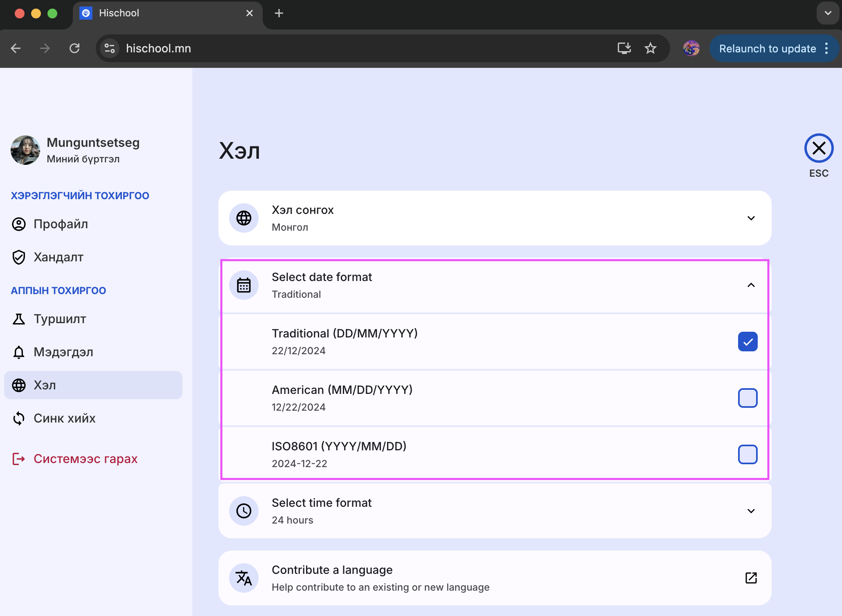Open the Синк хийх sync section
842x616 pixels.
coord(64,418)
